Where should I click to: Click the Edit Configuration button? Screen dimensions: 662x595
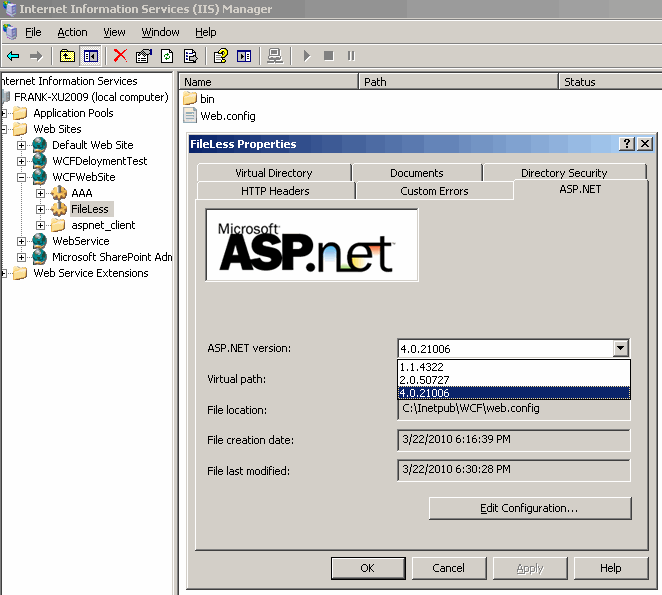click(x=530, y=508)
